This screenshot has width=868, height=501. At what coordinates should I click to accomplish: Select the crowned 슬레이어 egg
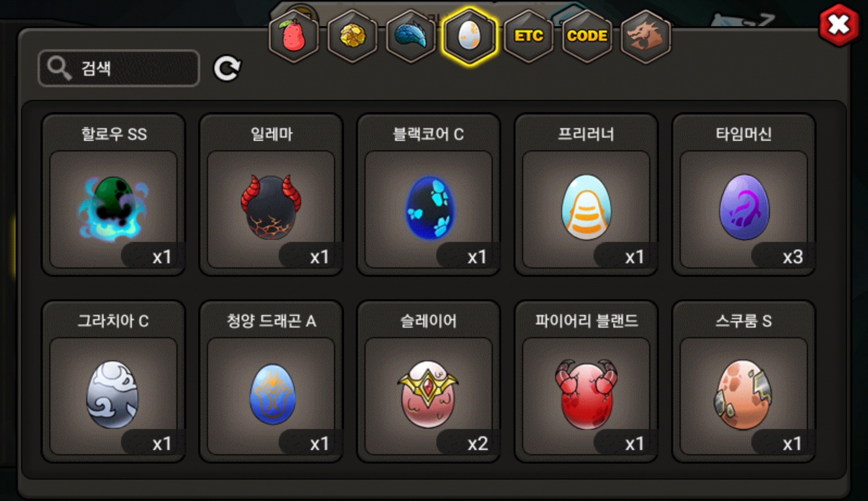[x=429, y=382]
